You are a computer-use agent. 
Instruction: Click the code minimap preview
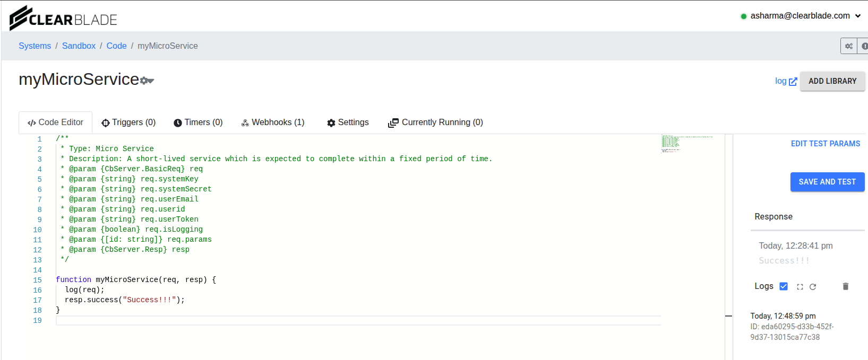(x=686, y=144)
